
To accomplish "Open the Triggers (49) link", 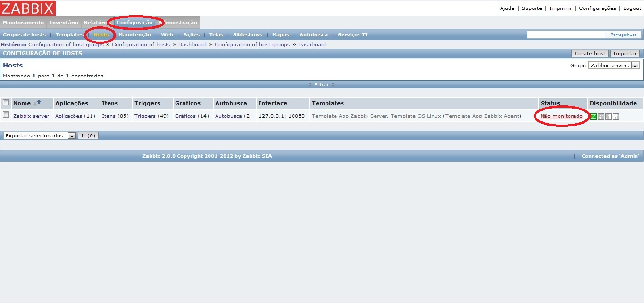I will point(145,116).
